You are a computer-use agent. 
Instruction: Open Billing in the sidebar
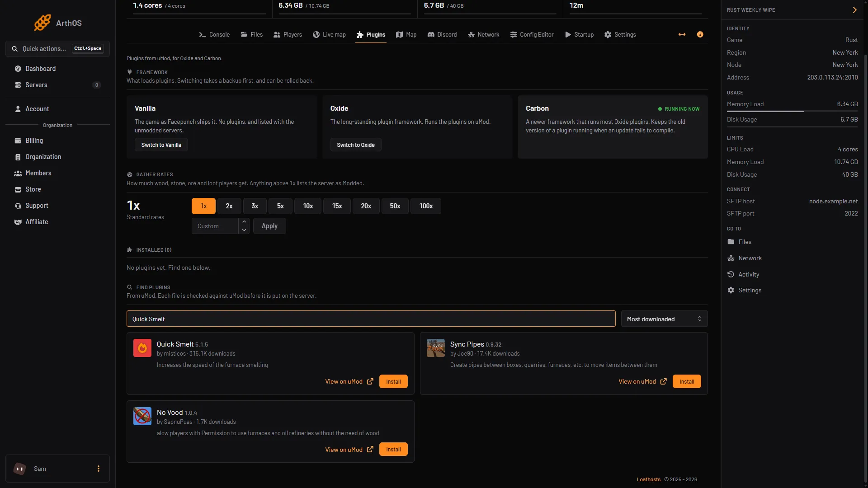click(x=57, y=141)
